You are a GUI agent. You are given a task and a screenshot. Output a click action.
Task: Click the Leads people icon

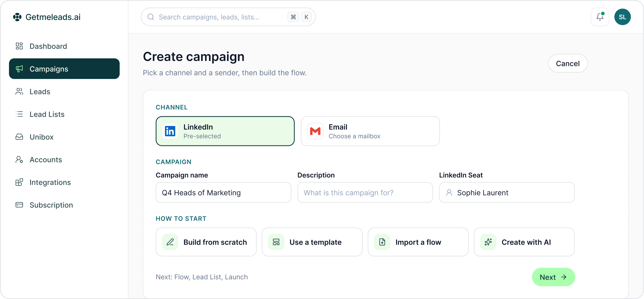coord(19,92)
